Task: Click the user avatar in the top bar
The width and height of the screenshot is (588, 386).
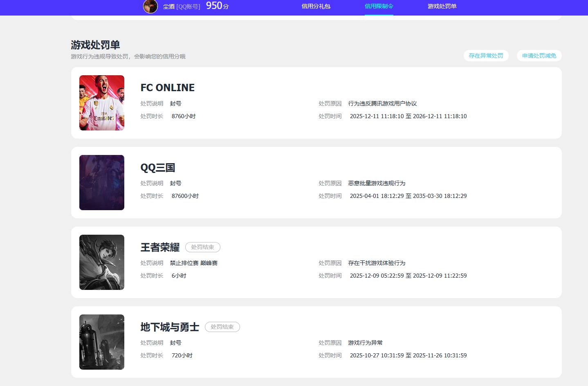Action: (x=150, y=6)
